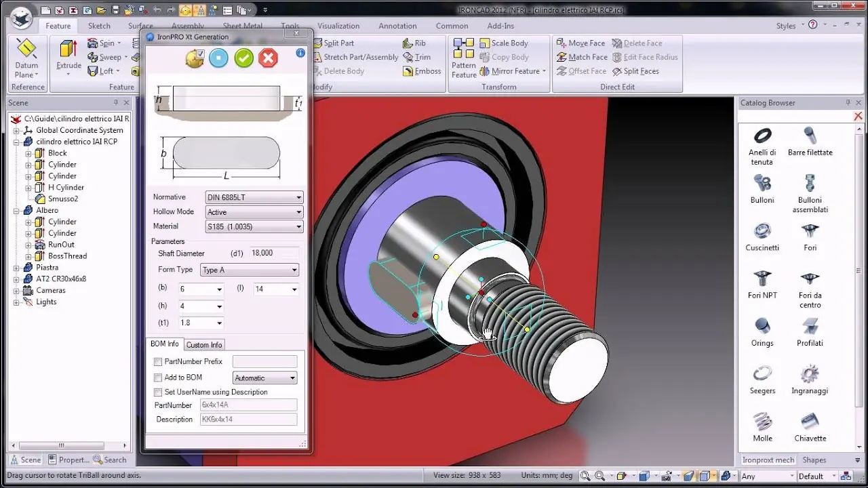Open the Annotation ribbon tab

(x=397, y=26)
